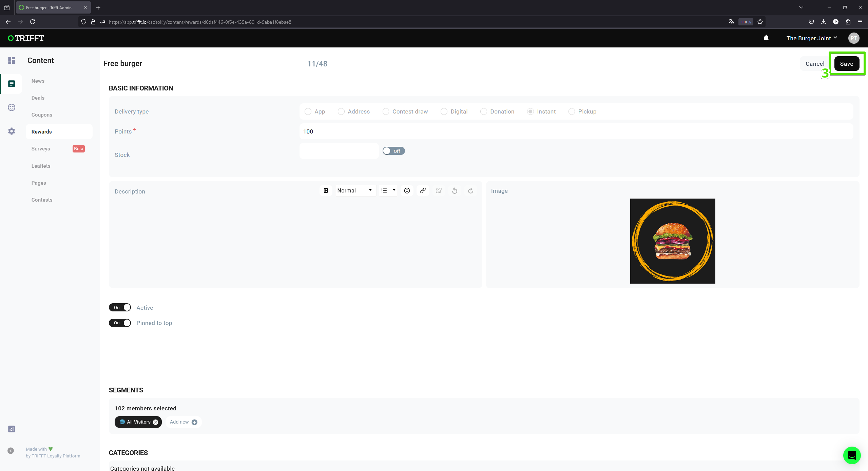The image size is (868, 471).
Task: Expand The Burger Joint account menu
Action: 812,38
